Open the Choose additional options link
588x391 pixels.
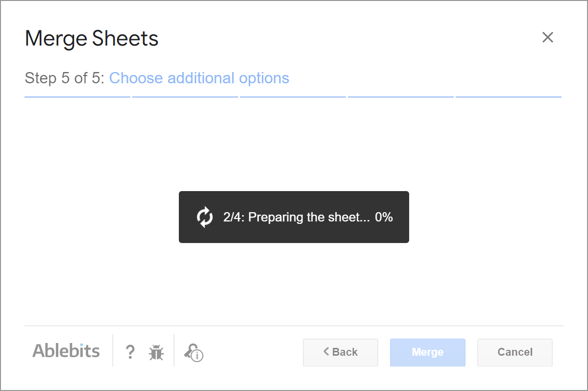[x=200, y=78]
